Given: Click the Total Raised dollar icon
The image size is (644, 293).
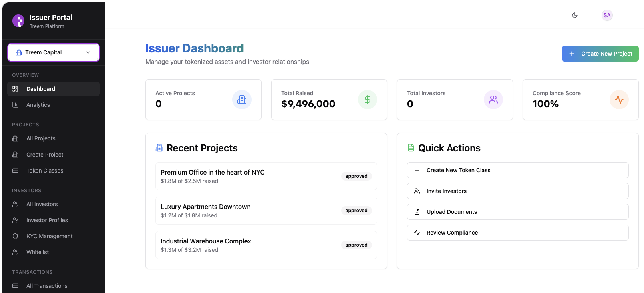Looking at the screenshot, I should coord(368,100).
